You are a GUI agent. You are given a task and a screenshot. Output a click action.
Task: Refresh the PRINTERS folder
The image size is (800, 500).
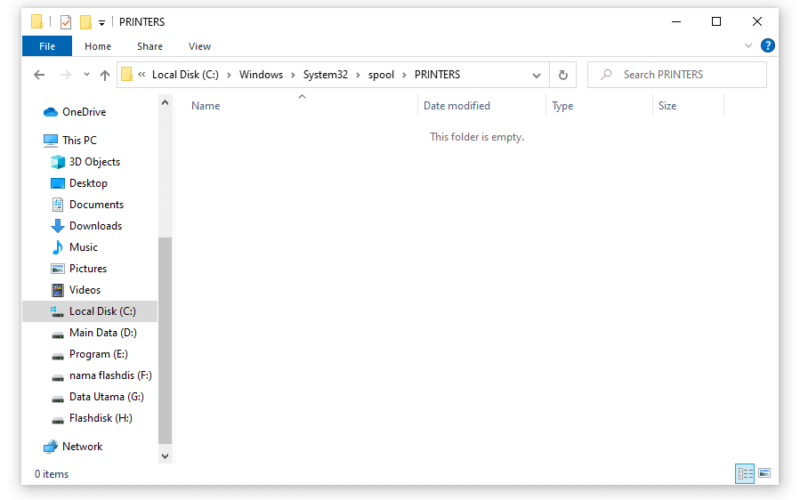563,75
